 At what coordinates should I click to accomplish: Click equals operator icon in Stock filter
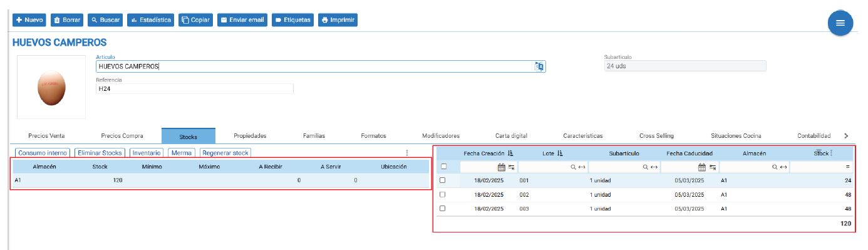848,167
